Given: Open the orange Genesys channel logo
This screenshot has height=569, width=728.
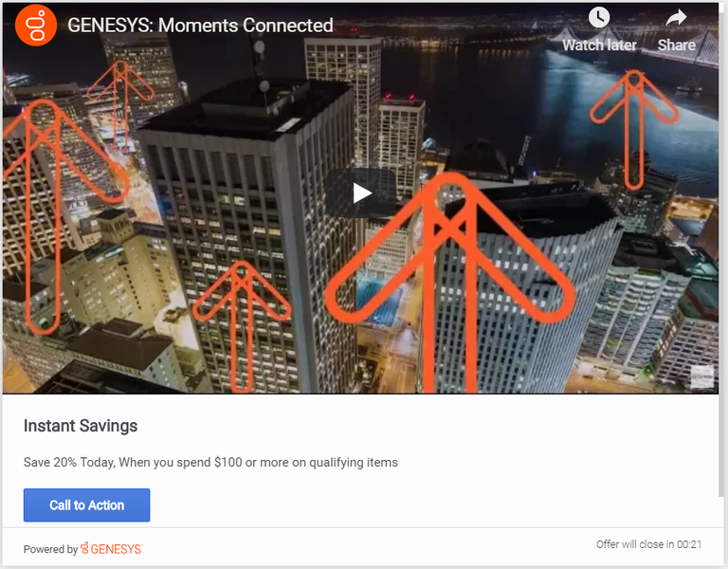Looking at the screenshot, I should (36, 25).
